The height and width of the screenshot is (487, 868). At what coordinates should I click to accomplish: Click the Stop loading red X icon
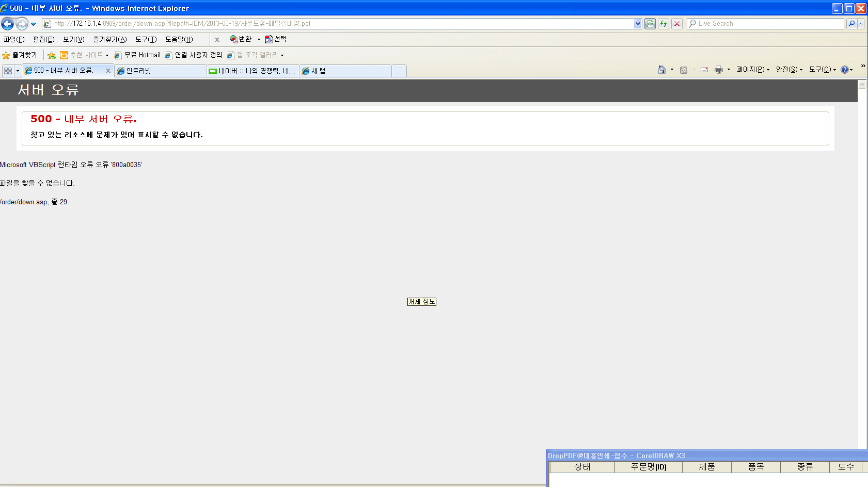[x=677, y=24]
